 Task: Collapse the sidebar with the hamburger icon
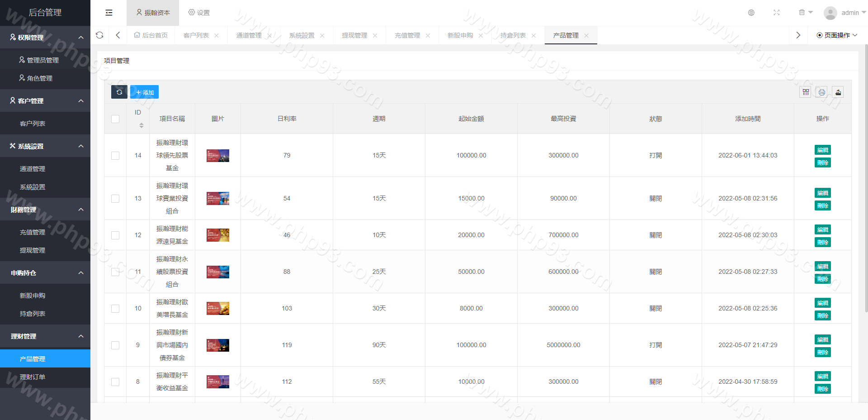[109, 13]
